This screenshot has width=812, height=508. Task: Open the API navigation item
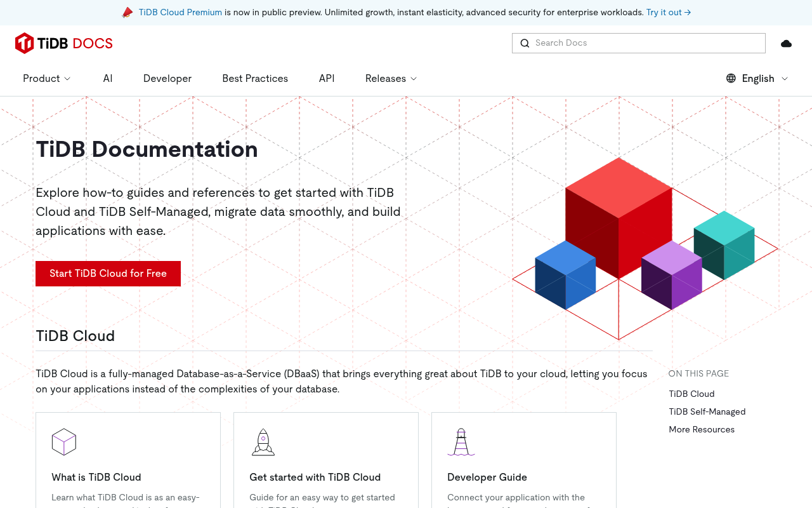[x=327, y=78]
